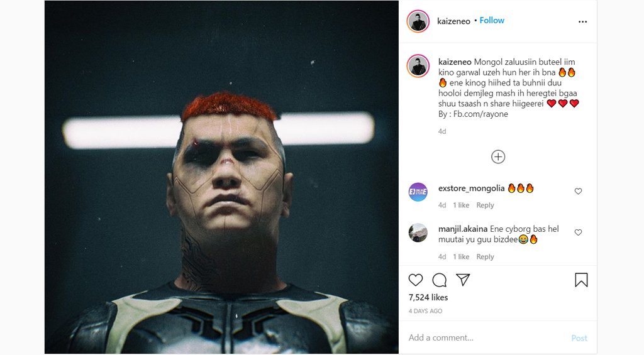This screenshot has width=644, height=355.
Task: Open the three-dot more options menu
Action: coord(582,21)
